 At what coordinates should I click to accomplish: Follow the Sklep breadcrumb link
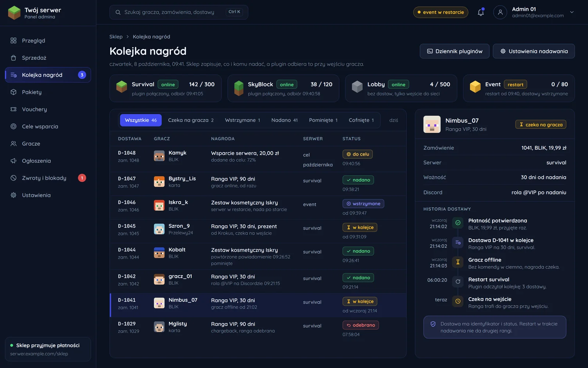point(116,36)
